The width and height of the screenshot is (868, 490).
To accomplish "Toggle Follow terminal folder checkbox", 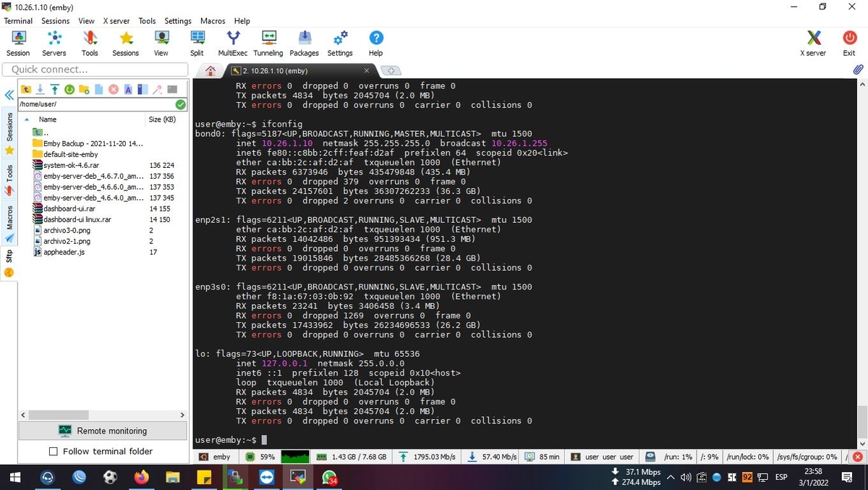I will (53, 452).
